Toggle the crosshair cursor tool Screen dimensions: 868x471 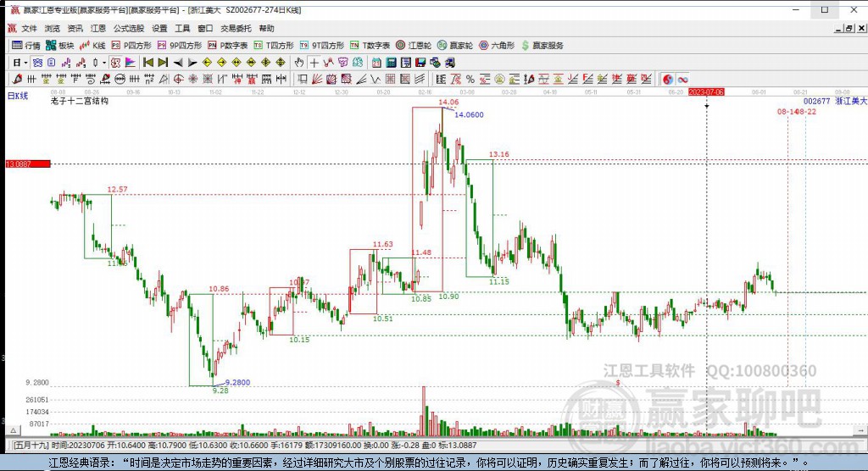pyautogui.click(x=314, y=63)
